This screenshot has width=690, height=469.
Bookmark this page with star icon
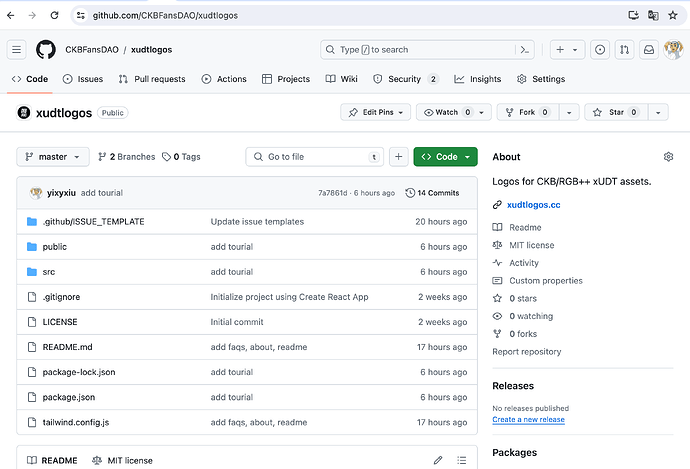tap(672, 15)
